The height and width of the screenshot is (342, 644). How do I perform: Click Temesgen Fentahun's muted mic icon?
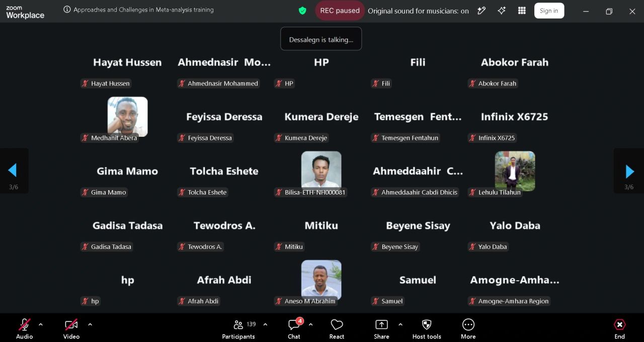[376, 138]
